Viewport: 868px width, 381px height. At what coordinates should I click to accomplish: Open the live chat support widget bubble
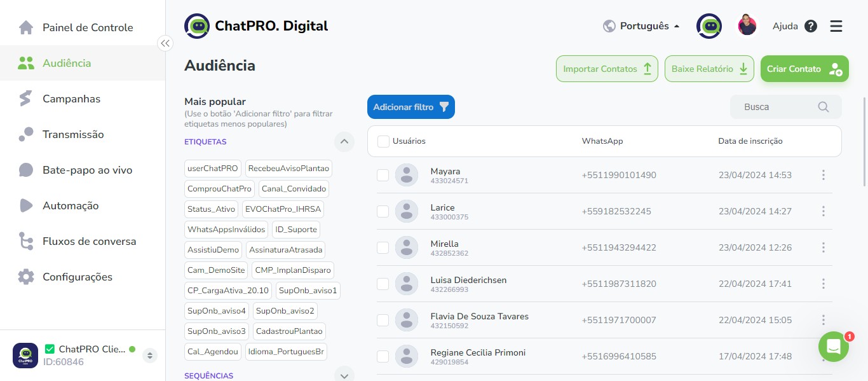(834, 347)
